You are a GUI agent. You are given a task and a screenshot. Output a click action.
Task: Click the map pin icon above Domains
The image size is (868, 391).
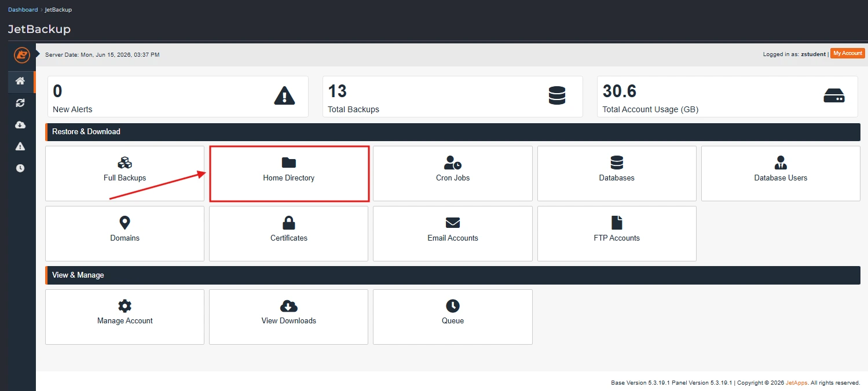point(125,223)
